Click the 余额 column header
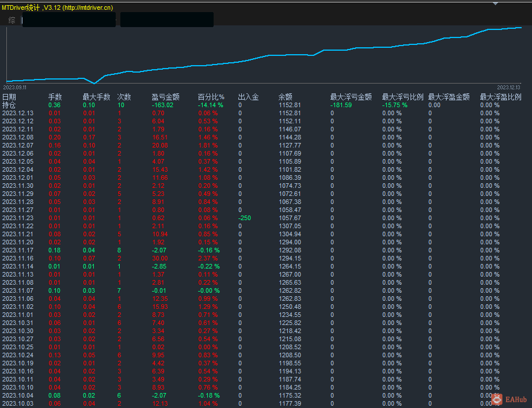Viewport: 532px width, 408px height. [x=285, y=97]
